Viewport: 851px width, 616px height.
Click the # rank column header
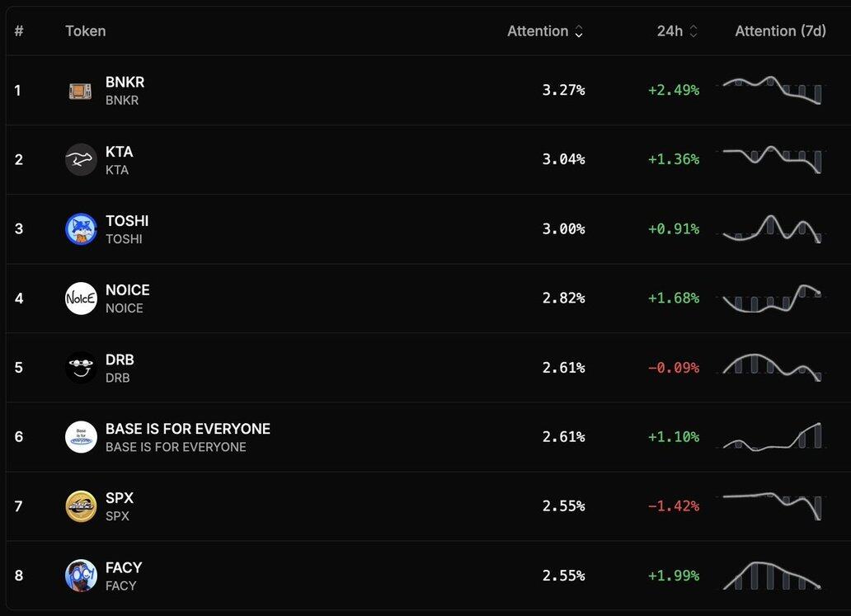(x=19, y=31)
